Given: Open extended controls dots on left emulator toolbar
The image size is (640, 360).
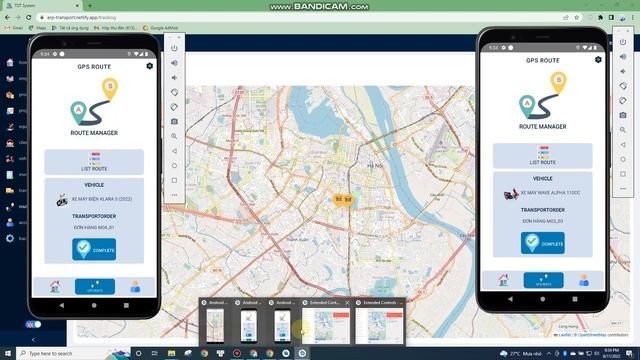Looking at the screenshot, I should tap(174, 195).
